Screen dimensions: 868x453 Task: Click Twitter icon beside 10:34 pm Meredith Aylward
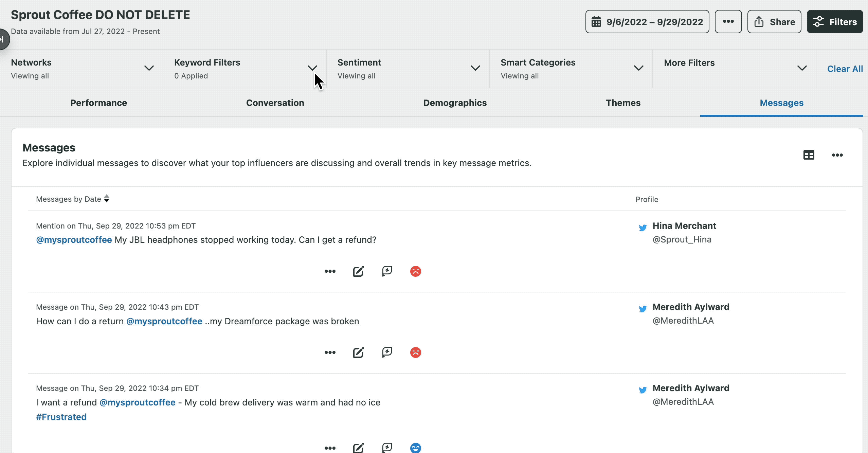coord(643,390)
